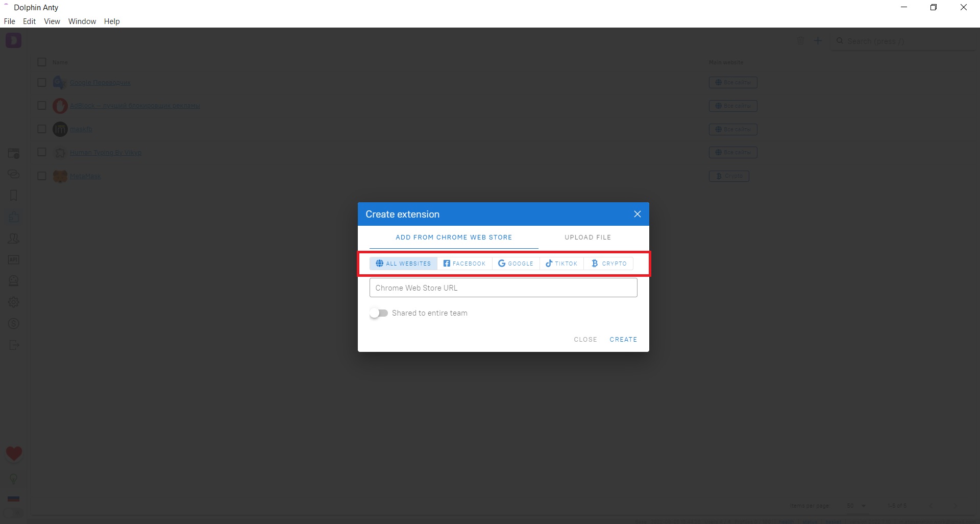The image size is (980, 524).
Task: Open the Settings gear in sidebar
Action: tap(14, 302)
